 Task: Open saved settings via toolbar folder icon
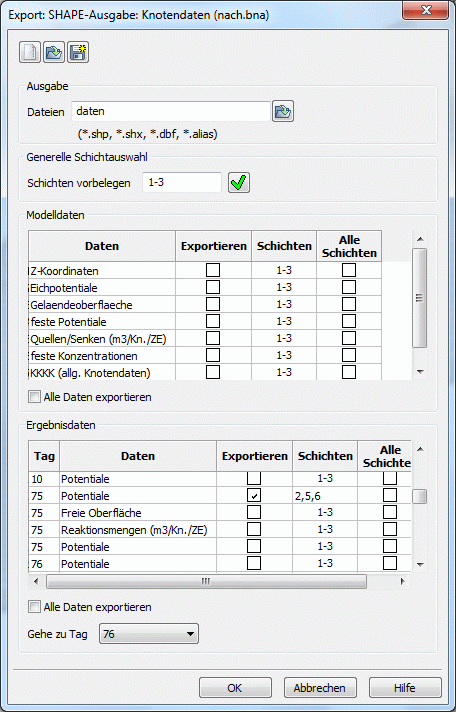pos(54,52)
